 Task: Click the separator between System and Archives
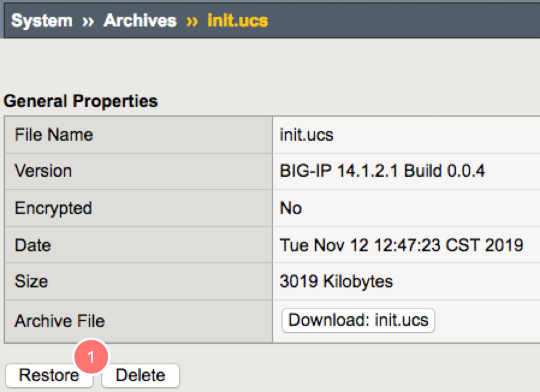[88, 21]
